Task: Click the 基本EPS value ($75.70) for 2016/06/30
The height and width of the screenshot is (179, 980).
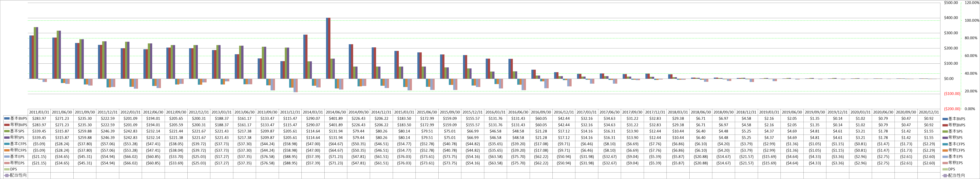Action: point(518,156)
